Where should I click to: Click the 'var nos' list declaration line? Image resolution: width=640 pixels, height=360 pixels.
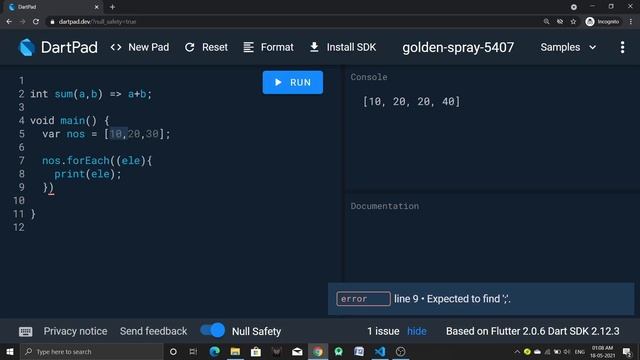point(106,134)
